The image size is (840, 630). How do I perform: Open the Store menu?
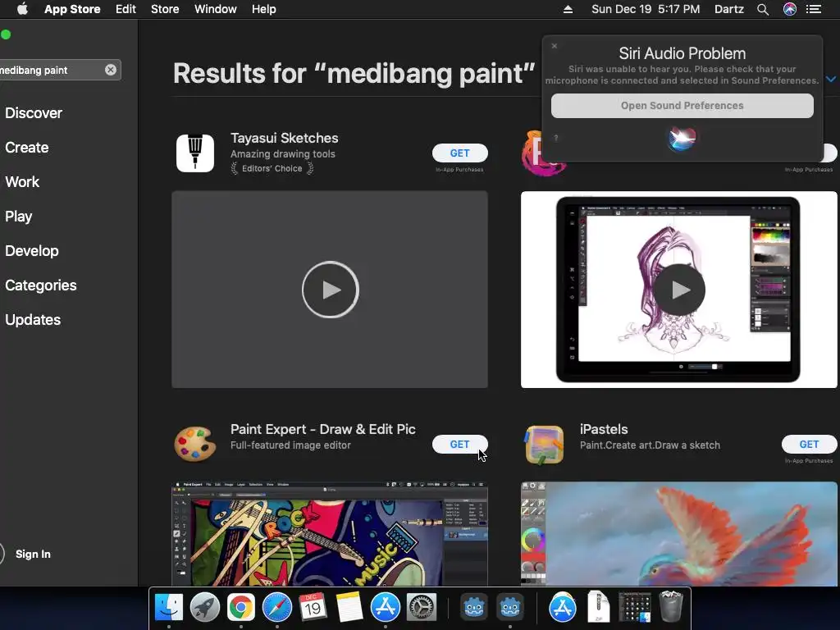pyautogui.click(x=165, y=9)
